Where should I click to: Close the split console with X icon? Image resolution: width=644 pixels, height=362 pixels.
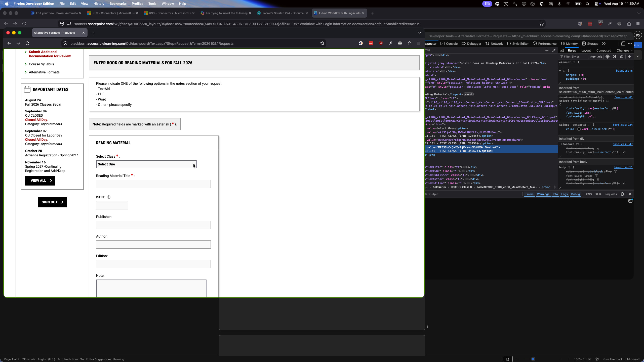point(630,194)
